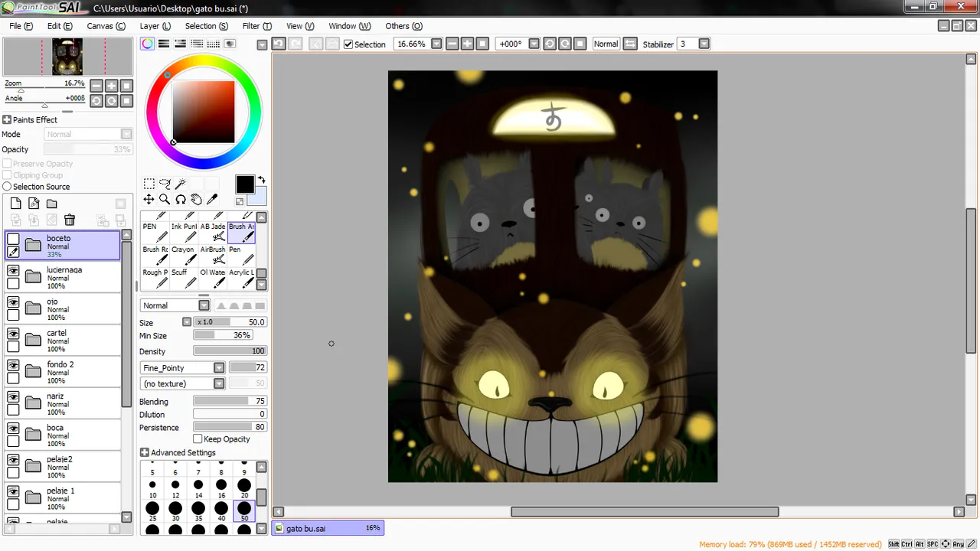Choose the AirBrush tool
This screenshot has width=980, height=551.
[212, 255]
